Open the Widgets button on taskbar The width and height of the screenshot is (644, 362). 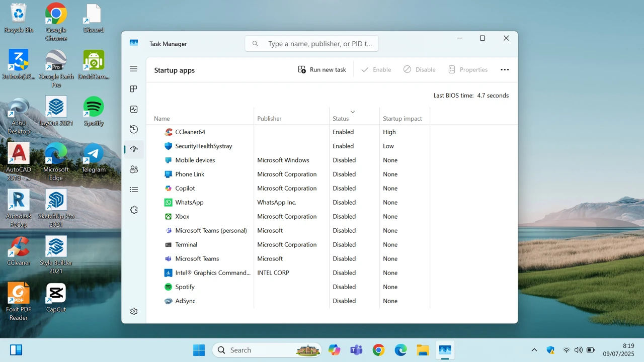point(16,350)
